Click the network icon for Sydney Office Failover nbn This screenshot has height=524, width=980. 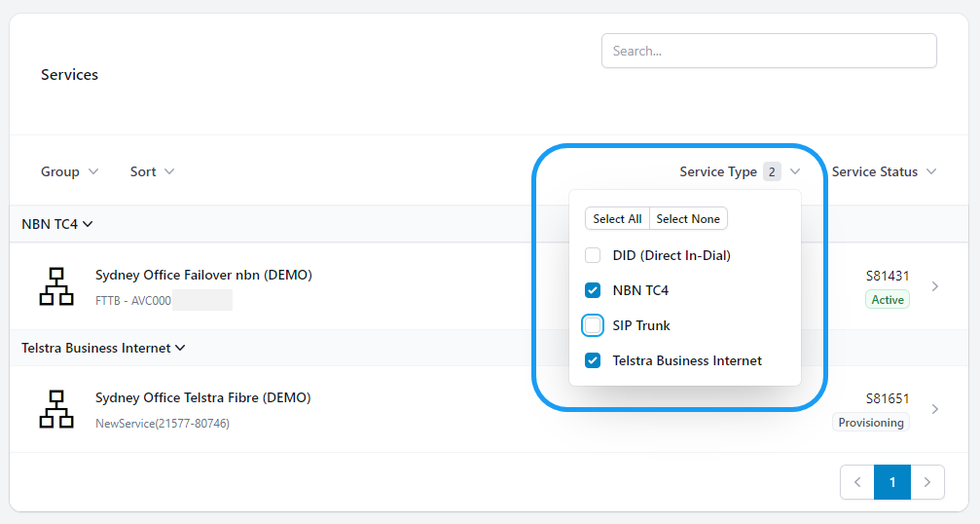(56, 286)
